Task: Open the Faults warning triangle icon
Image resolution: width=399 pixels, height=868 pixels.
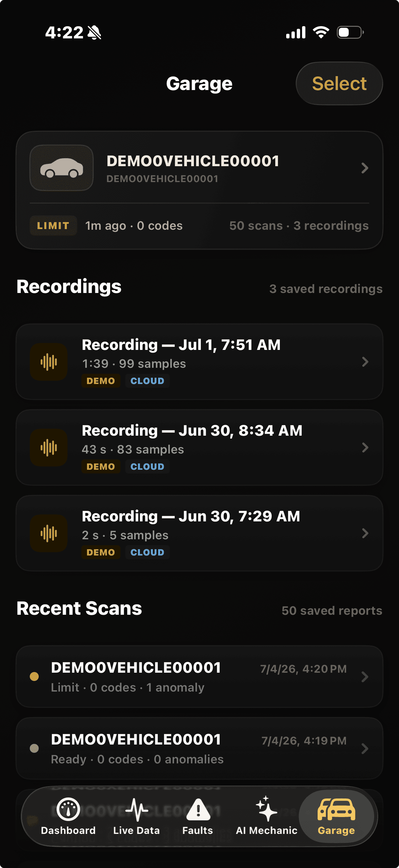Action: (x=198, y=809)
